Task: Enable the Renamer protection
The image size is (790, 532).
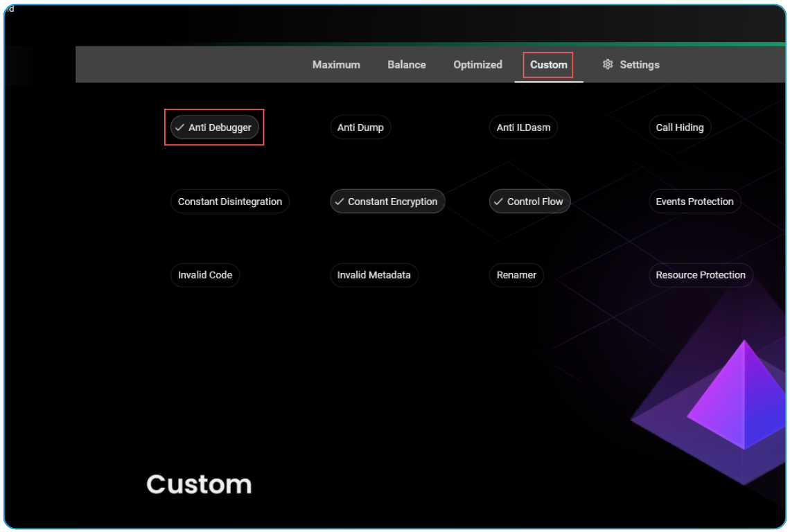Action: (x=516, y=275)
